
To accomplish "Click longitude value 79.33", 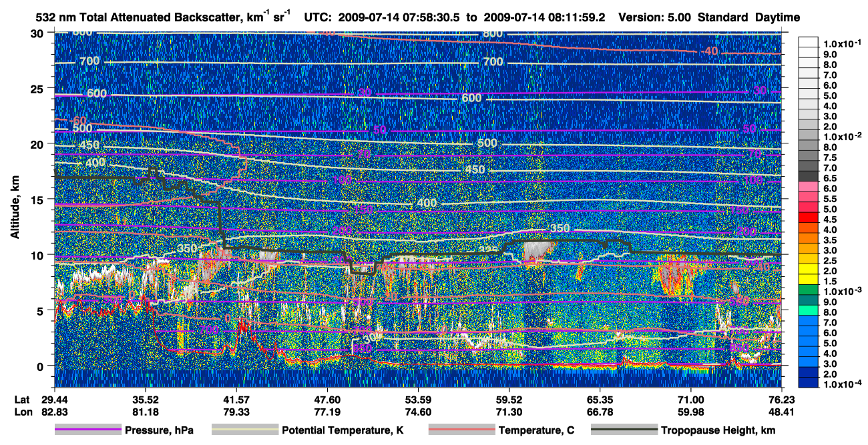I will coord(236,412).
